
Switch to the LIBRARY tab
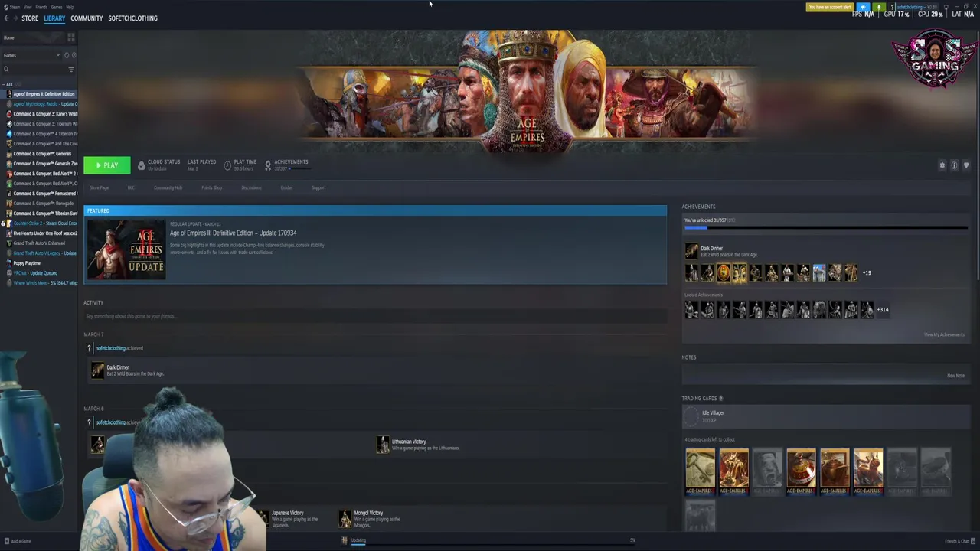point(54,18)
